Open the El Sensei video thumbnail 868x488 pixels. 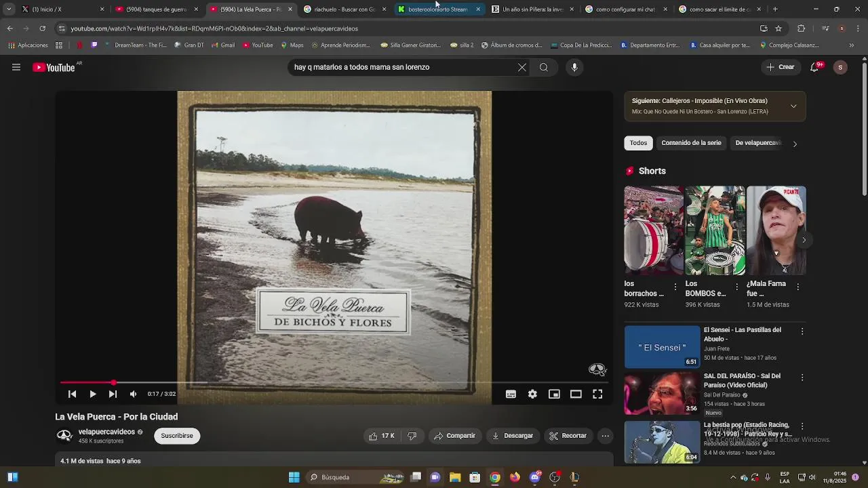click(x=662, y=347)
